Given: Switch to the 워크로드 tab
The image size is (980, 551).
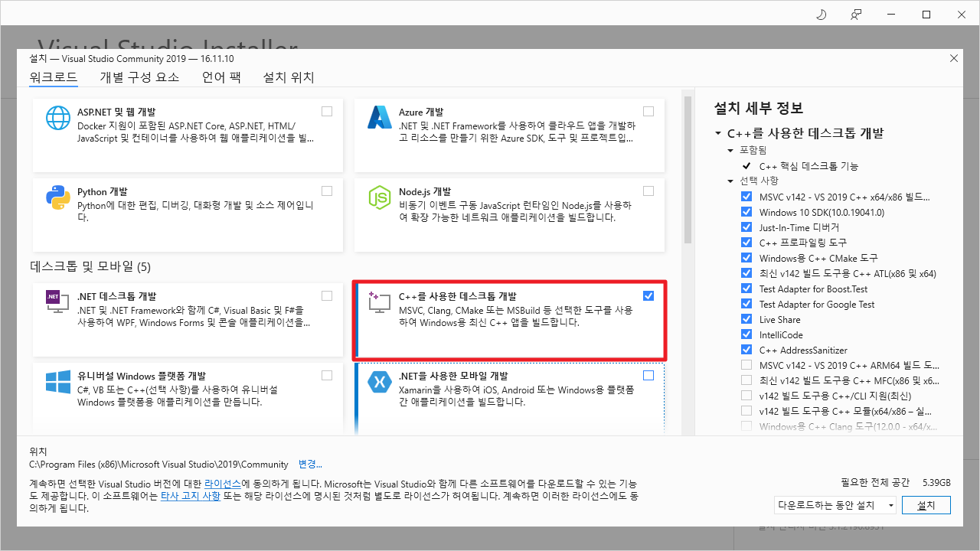Looking at the screenshot, I should 54,77.
